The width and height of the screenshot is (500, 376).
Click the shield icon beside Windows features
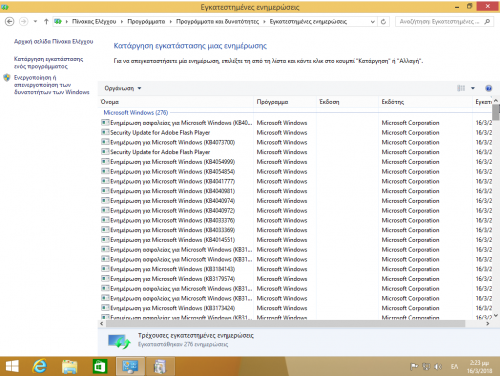click(7, 78)
